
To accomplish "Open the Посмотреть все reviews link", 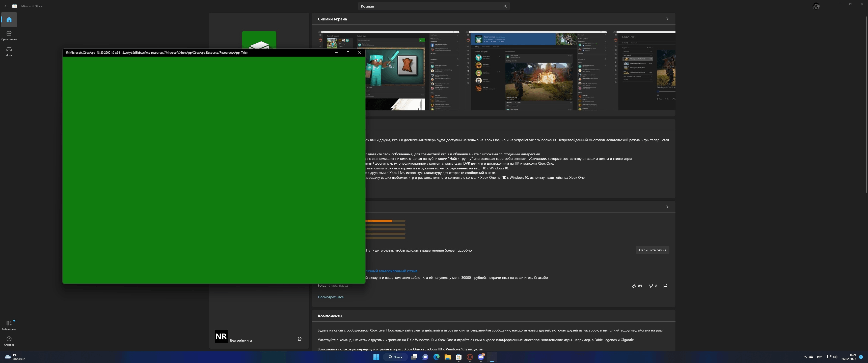I will pyautogui.click(x=331, y=297).
